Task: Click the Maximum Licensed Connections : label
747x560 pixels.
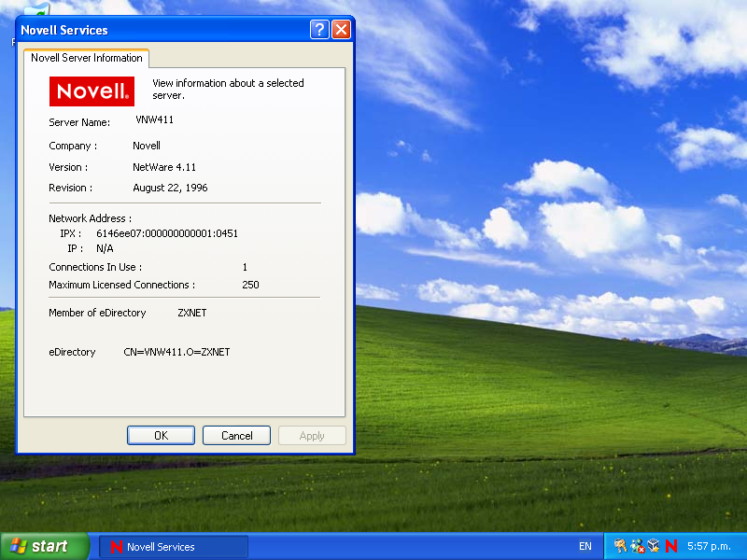Action: click(x=122, y=285)
